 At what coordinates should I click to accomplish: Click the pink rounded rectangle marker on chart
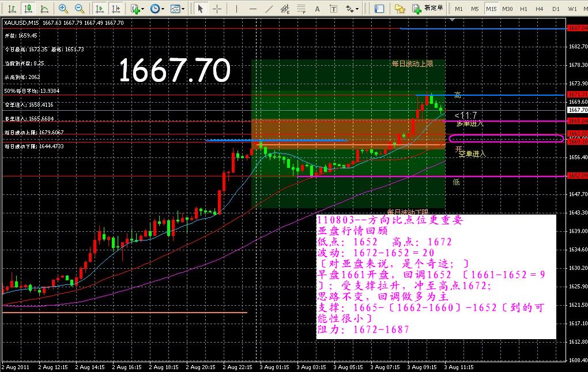point(506,138)
